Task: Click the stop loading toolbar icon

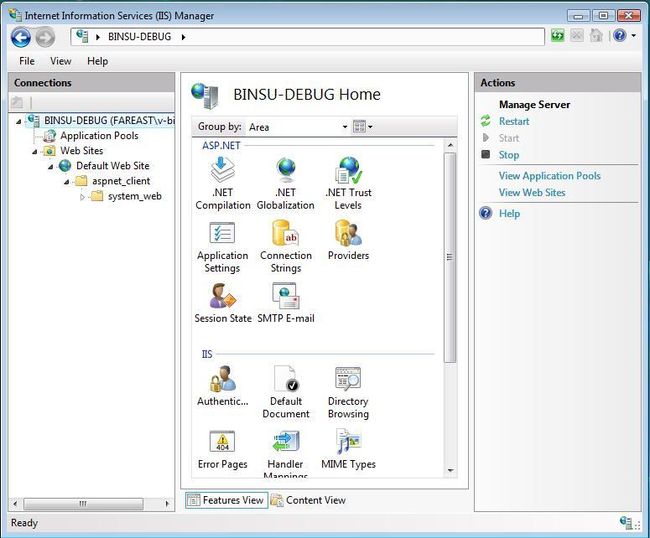Action: (577, 36)
